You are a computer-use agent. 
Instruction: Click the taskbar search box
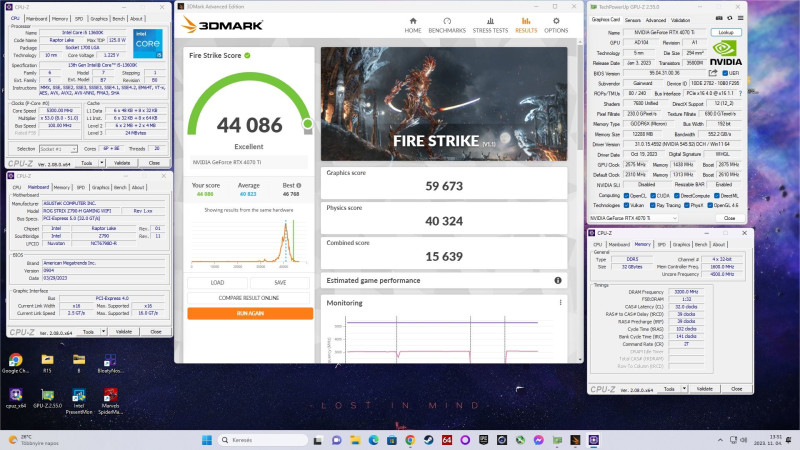pos(263,440)
